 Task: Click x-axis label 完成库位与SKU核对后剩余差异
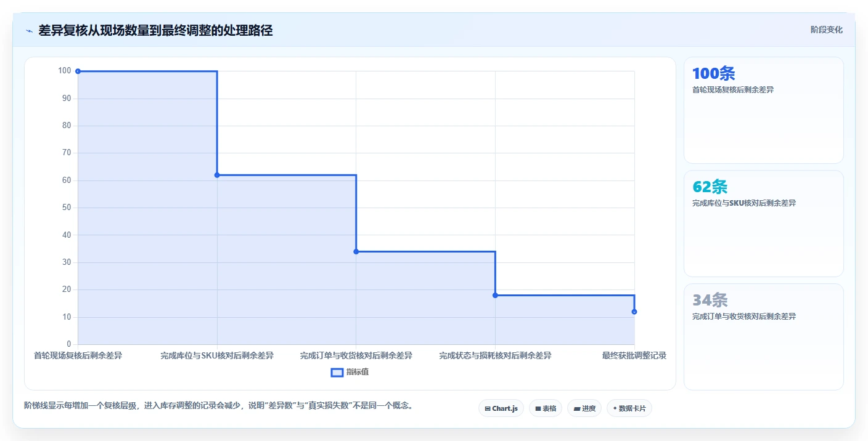click(x=217, y=355)
